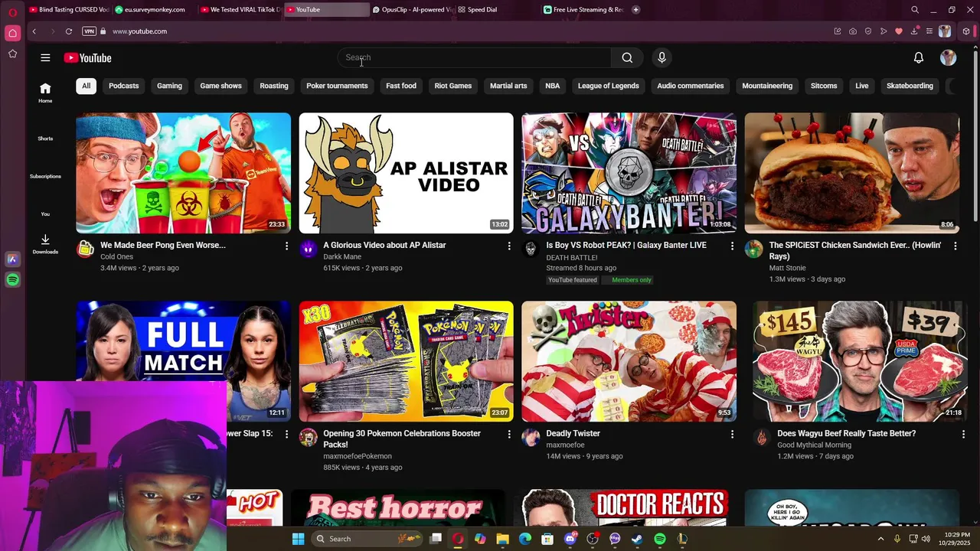This screenshot has height=551, width=980.
Task: Open options for Wagyu Beef video
Action: pos(963,434)
